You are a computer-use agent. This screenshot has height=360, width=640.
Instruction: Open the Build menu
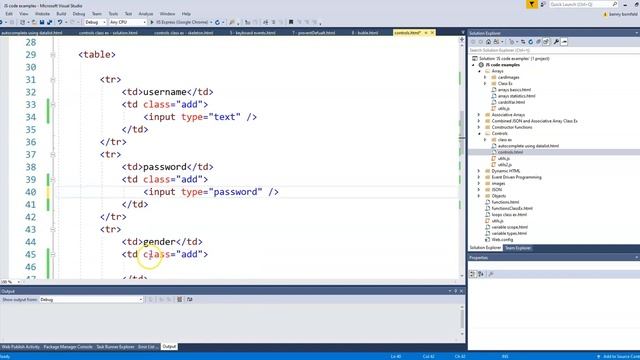61,13
